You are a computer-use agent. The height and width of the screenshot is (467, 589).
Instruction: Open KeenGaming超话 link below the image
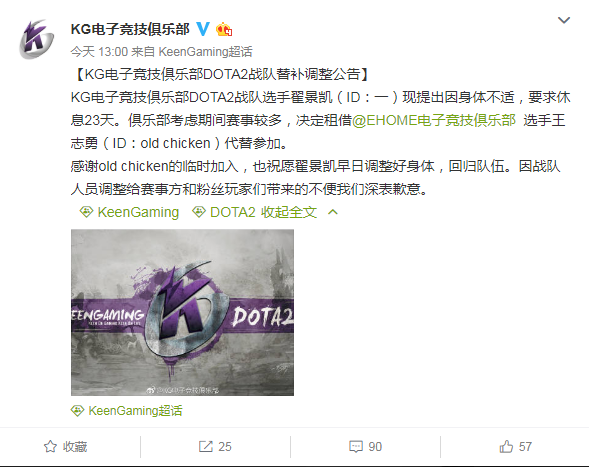tap(135, 411)
